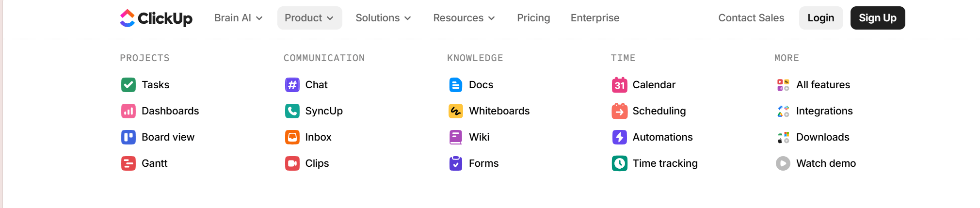Expand the Solutions dropdown

383,18
